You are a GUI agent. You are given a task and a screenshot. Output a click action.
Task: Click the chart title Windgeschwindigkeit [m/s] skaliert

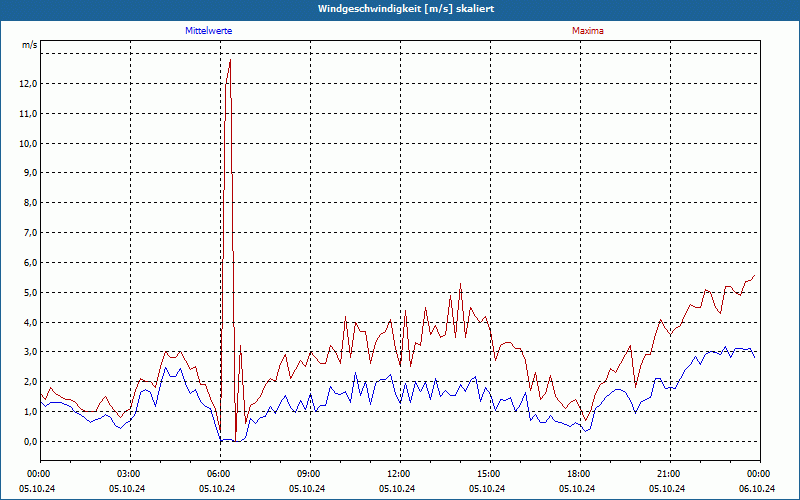click(x=406, y=9)
